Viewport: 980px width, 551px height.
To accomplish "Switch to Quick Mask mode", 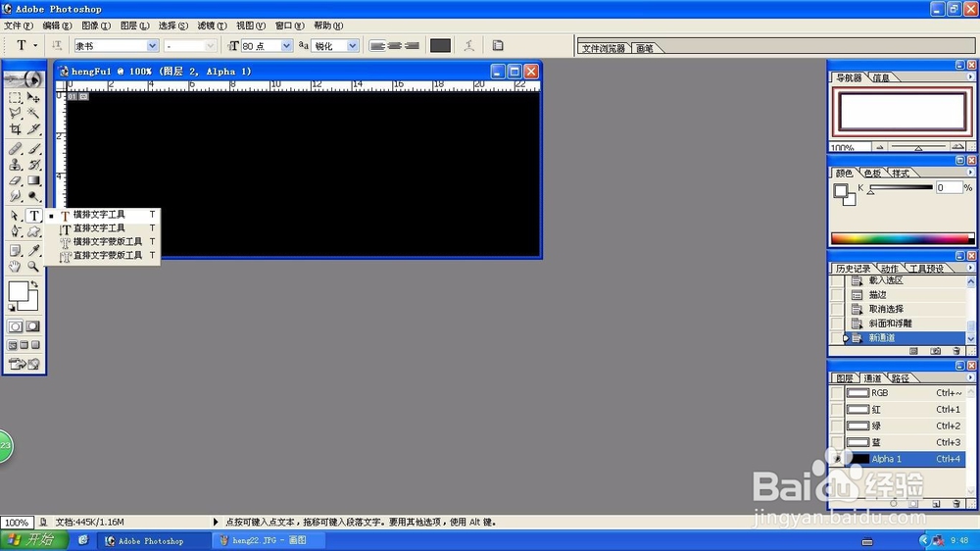I will pyautogui.click(x=33, y=326).
